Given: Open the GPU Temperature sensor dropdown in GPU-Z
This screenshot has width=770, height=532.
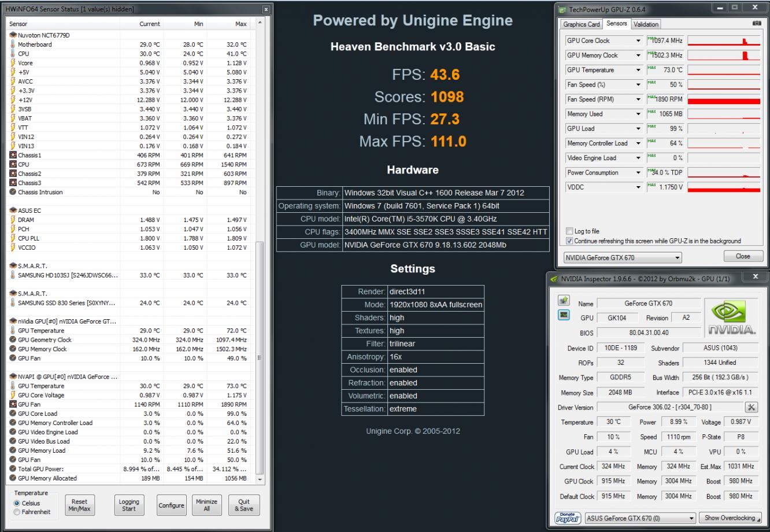Looking at the screenshot, I should coord(639,70).
